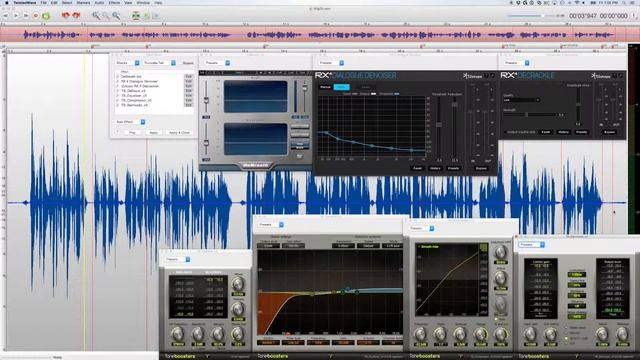Viewport: 640px width, 360px height.
Task: Toggle the TB_DeEsser_v3 effect checkbox
Action: tap(118, 91)
